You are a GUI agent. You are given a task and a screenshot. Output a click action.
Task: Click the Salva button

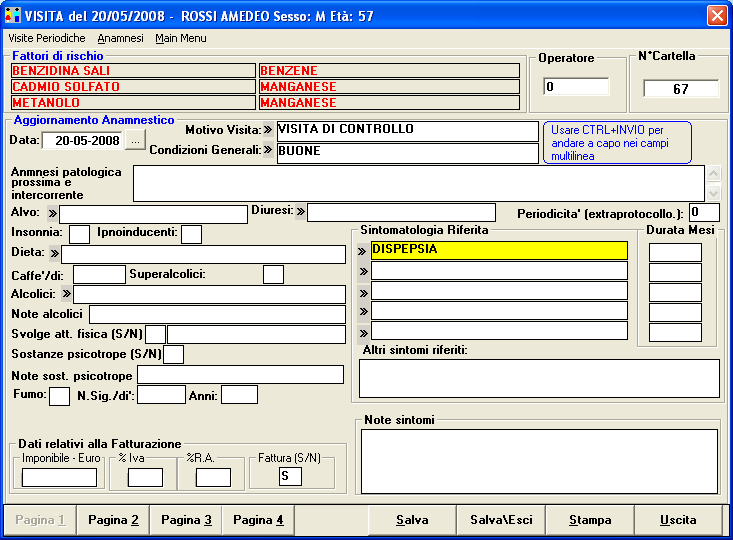coord(412,520)
